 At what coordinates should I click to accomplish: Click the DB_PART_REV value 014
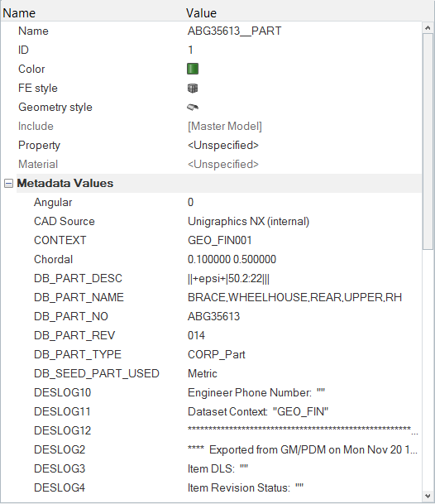click(196, 335)
